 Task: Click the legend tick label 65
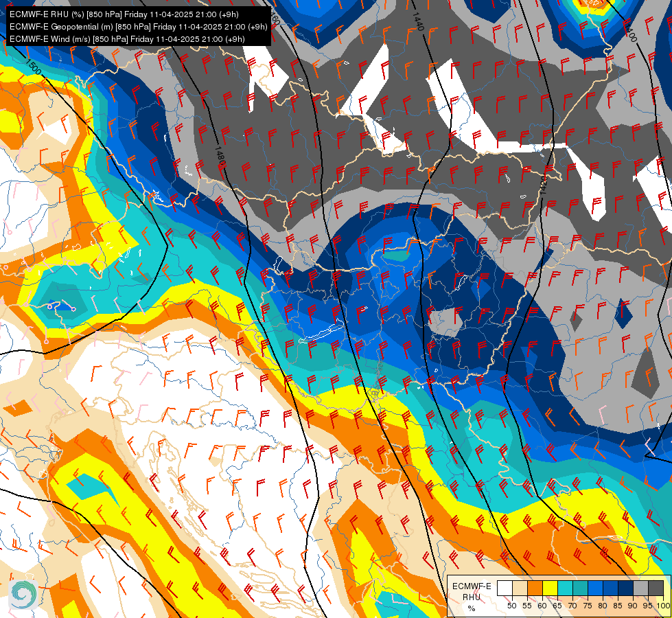coord(557,606)
